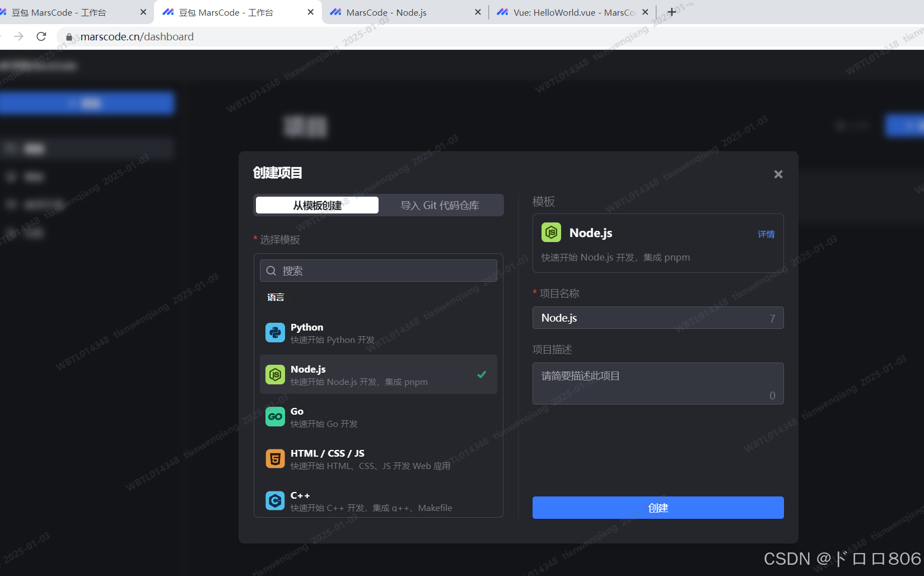Select the HTML / CSS / JS template
924x576 pixels.
pos(379,459)
